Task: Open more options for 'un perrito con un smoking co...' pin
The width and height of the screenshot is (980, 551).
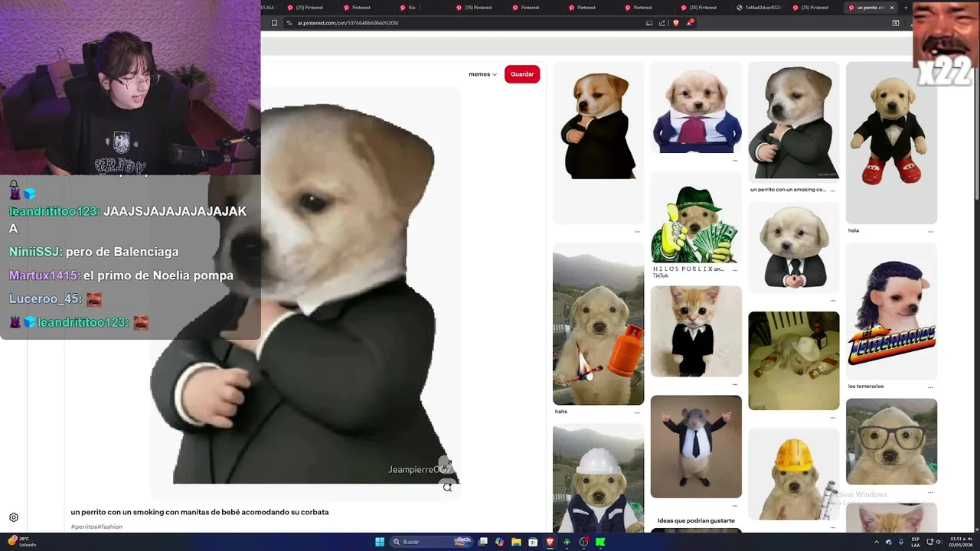Action: (832, 190)
